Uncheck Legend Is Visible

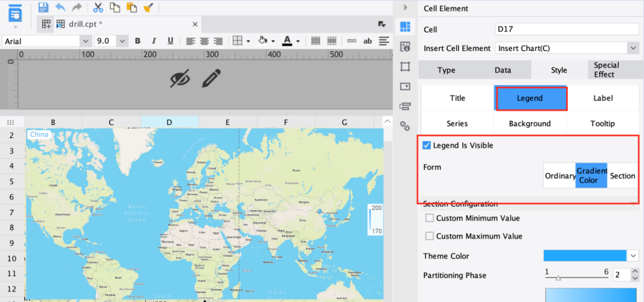tap(427, 145)
